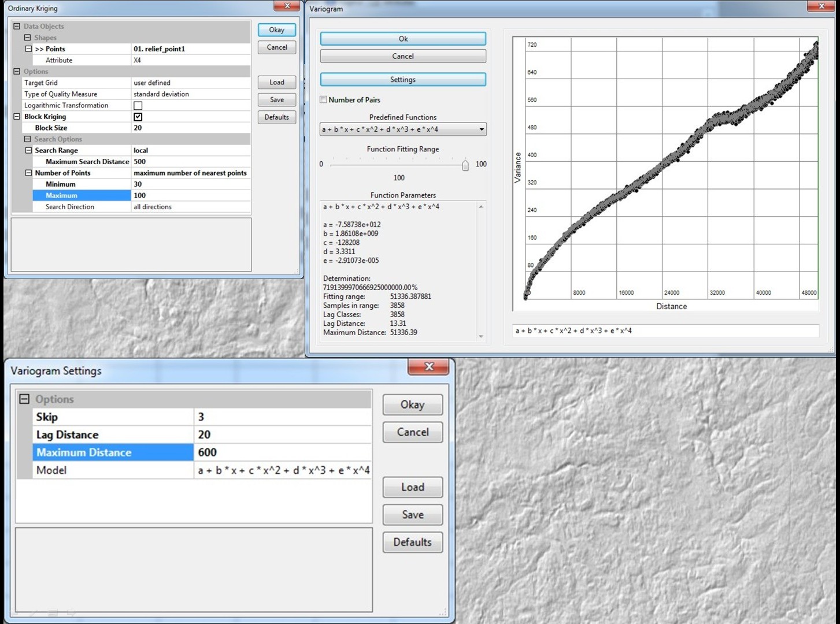This screenshot has height=624, width=840.
Task: Collapse the Search Range node
Action: pyautogui.click(x=28, y=150)
